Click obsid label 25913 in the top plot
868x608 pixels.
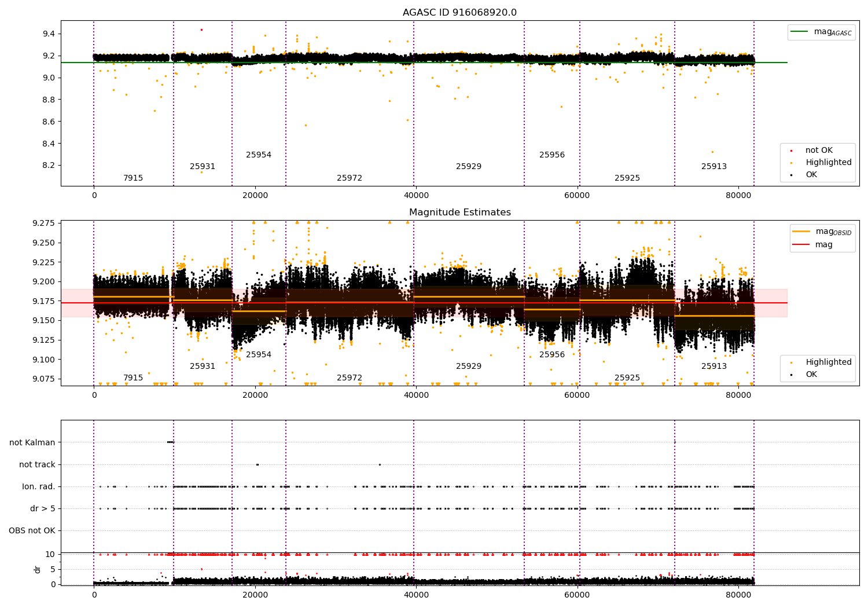click(714, 167)
